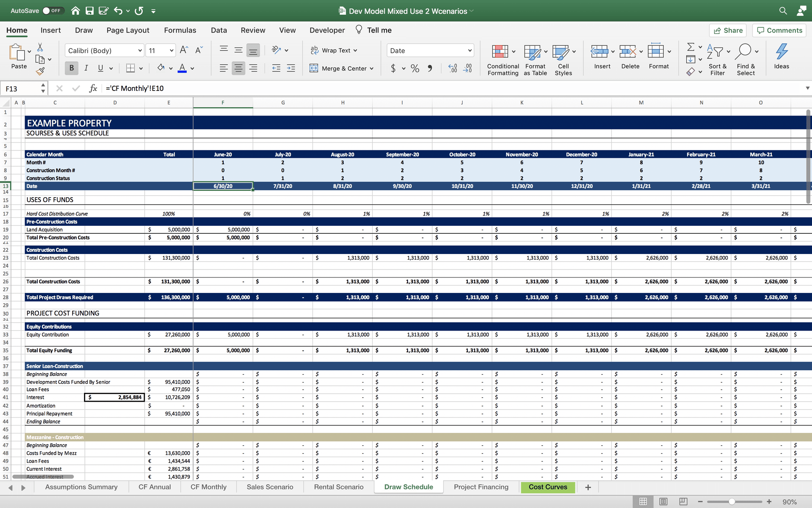Select cell D41 with 2,854,884

114,397
